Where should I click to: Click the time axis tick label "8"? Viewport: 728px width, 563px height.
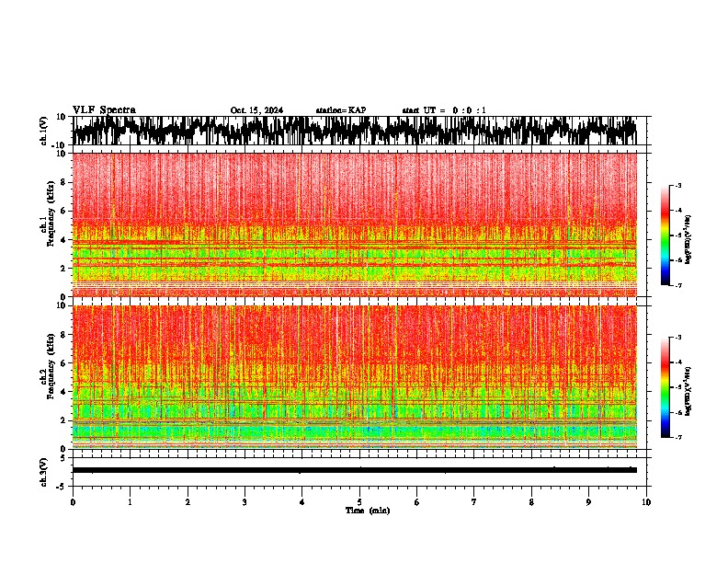coord(531,502)
